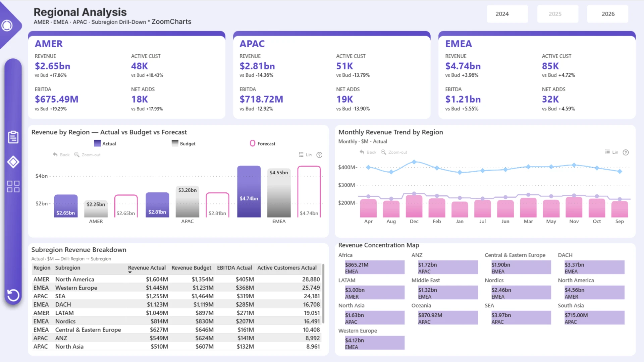The width and height of the screenshot is (644, 362).
Task: Open help question mark on Revenue by Region chart
Action: tap(319, 155)
